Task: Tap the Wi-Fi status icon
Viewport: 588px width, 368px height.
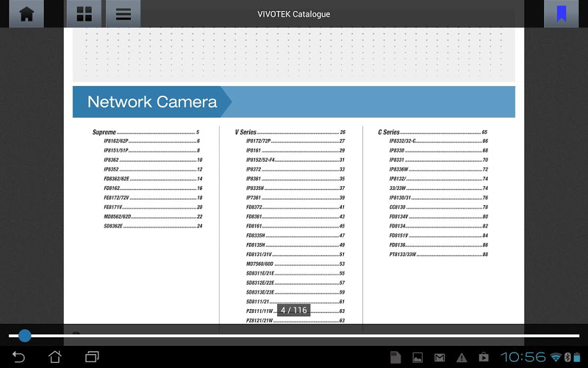Action: [556, 357]
